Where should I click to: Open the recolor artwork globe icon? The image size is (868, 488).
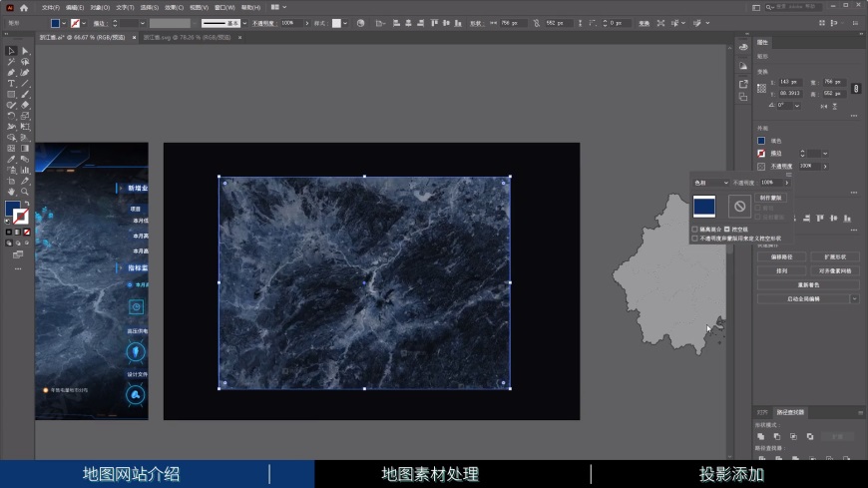(x=361, y=23)
